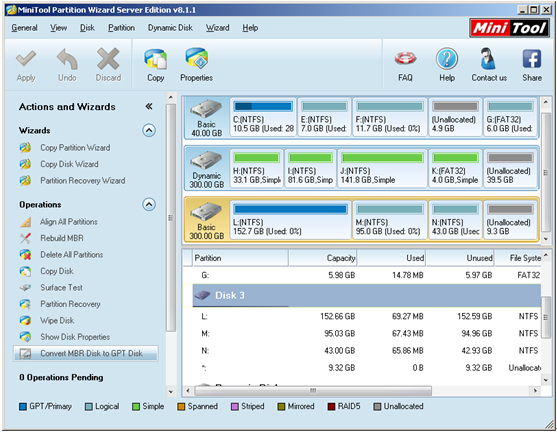Click scroll-down arrow of disk map
The height and width of the screenshot is (432, 557).
pos(546,239)
